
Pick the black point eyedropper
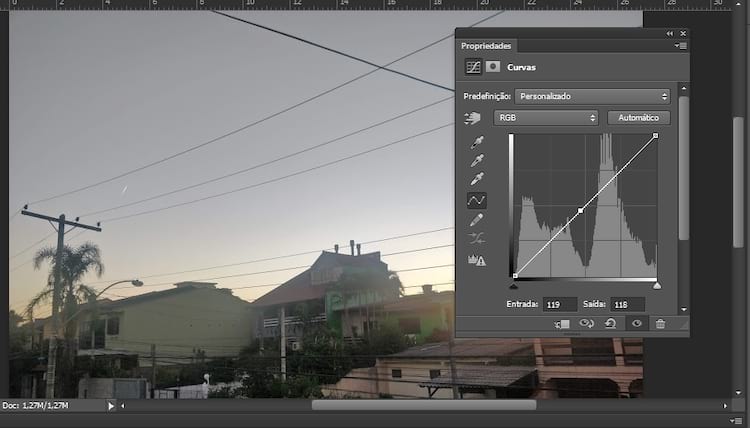pos(476,142)
